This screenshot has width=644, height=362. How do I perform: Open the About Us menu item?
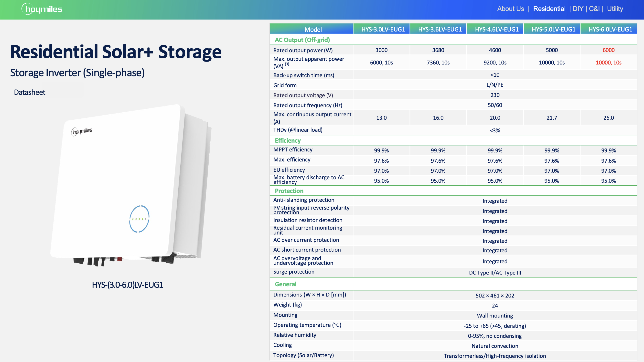point(511,9)
